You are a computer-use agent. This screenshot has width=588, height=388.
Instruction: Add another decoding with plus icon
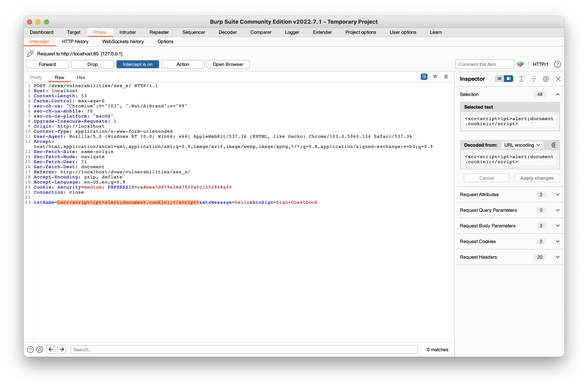(x=554, y=145)
